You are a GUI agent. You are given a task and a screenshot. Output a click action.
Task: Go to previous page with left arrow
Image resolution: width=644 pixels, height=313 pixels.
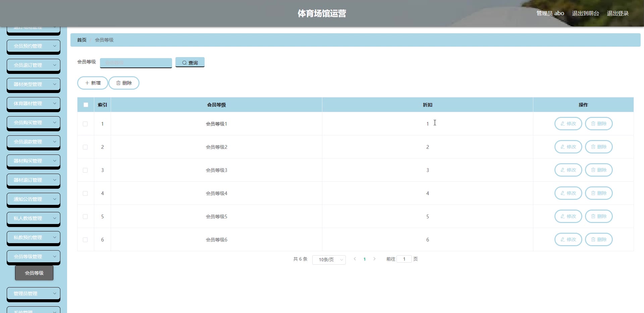355,259
